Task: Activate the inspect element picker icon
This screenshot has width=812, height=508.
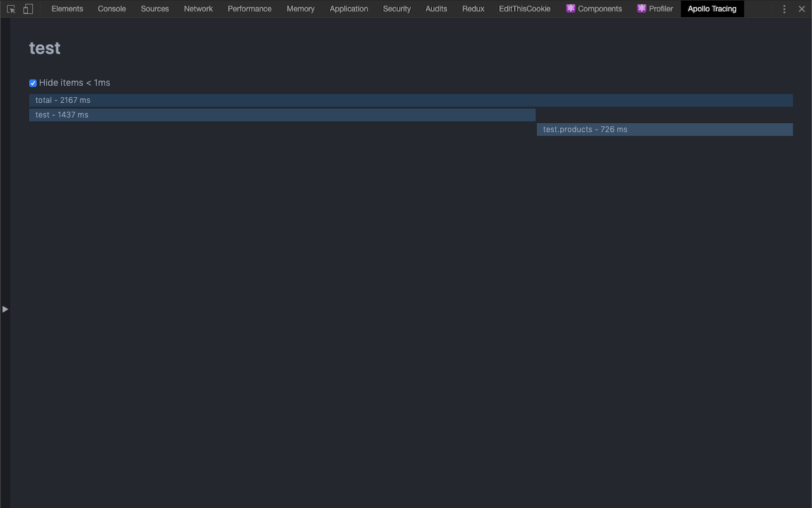Action: pos(11,9)
